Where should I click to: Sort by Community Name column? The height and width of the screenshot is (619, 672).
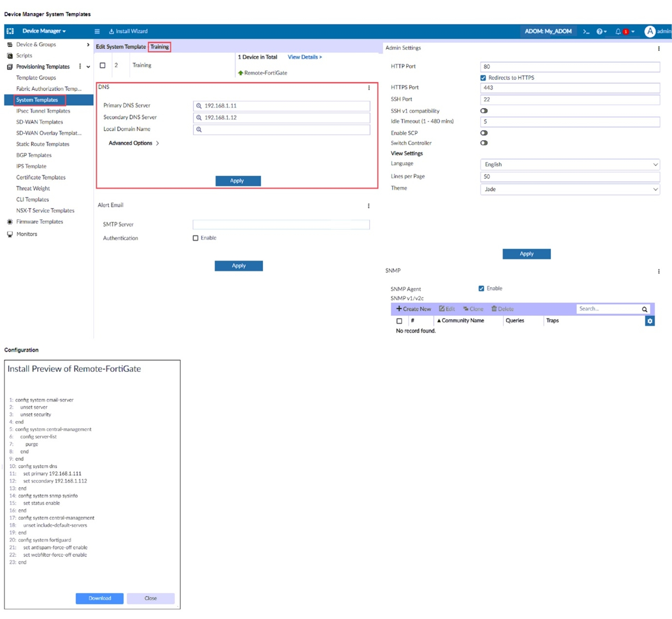pos(460,321)
